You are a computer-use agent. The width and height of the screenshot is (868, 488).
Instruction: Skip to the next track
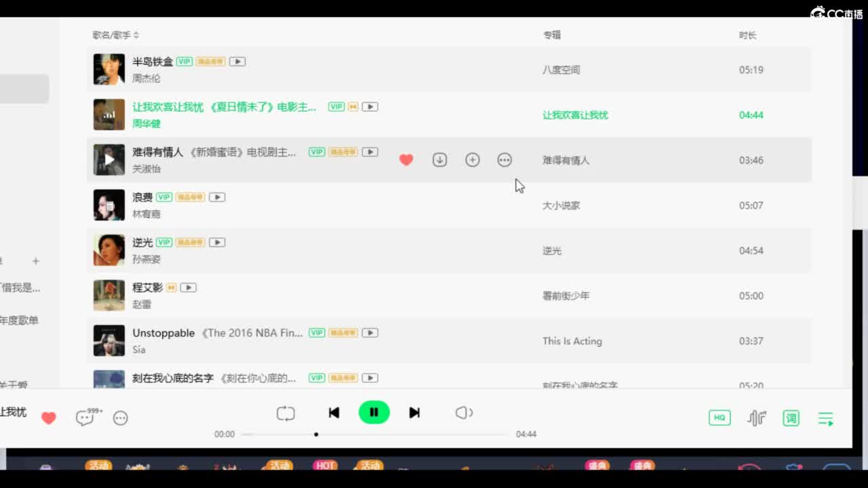pyautogui.click(x=414, y=413)
